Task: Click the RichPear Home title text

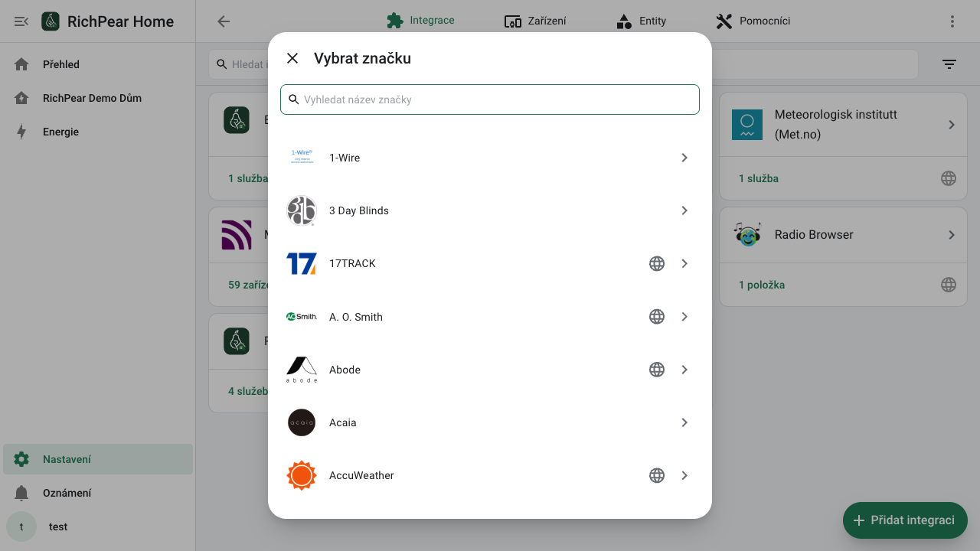Action: click(x=120, y=21)
